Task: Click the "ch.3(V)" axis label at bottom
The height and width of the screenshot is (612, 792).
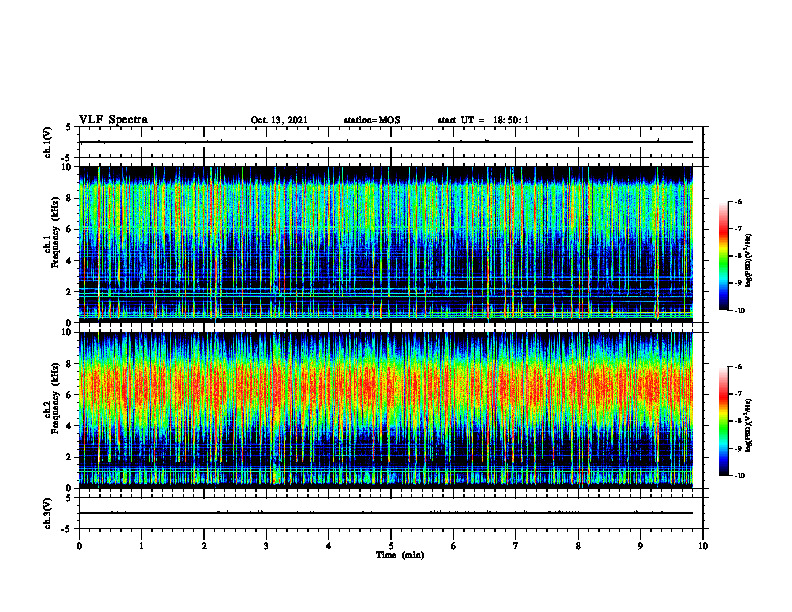Action: (48, 514)
